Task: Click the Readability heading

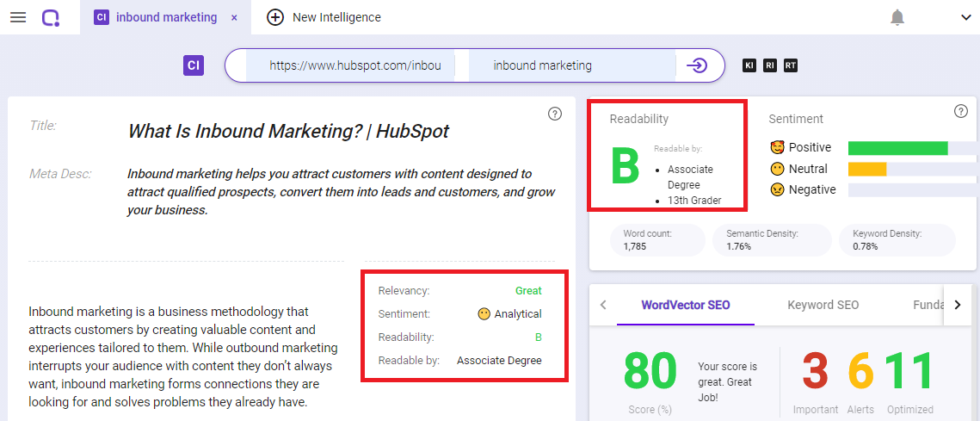Action: [x=638, y=119]
